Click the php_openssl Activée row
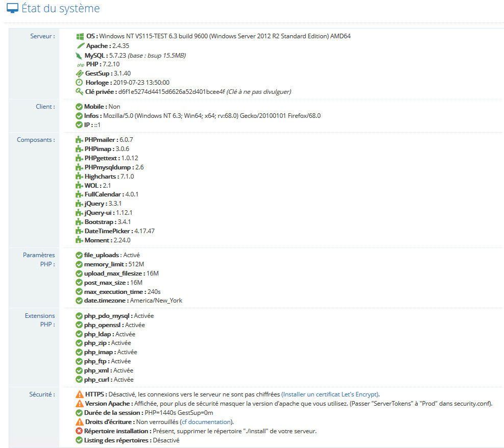This screenshot has width=504, height=448. click(110, 325)
